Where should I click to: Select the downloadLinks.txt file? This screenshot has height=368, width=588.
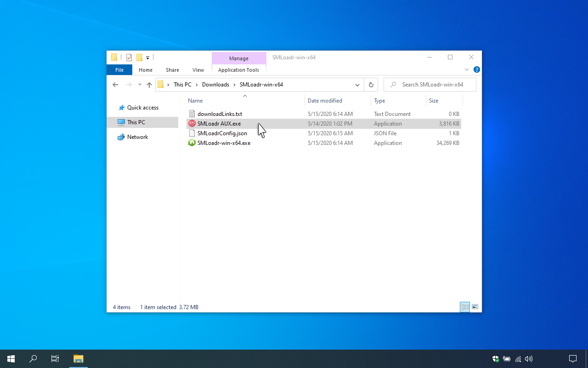click(324, 114)
